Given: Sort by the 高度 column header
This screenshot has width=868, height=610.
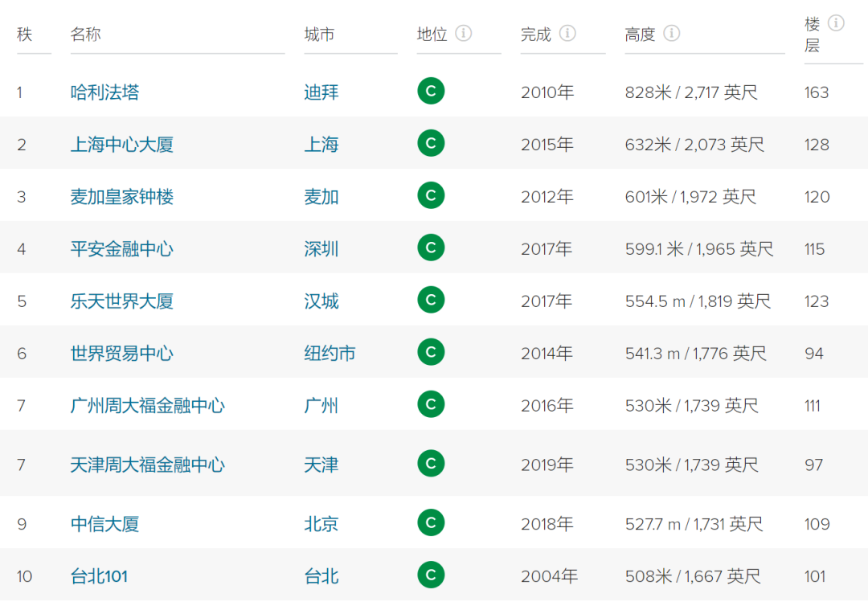Looking at the screenshot, I should pyautogui.click(x=640, y=35).
